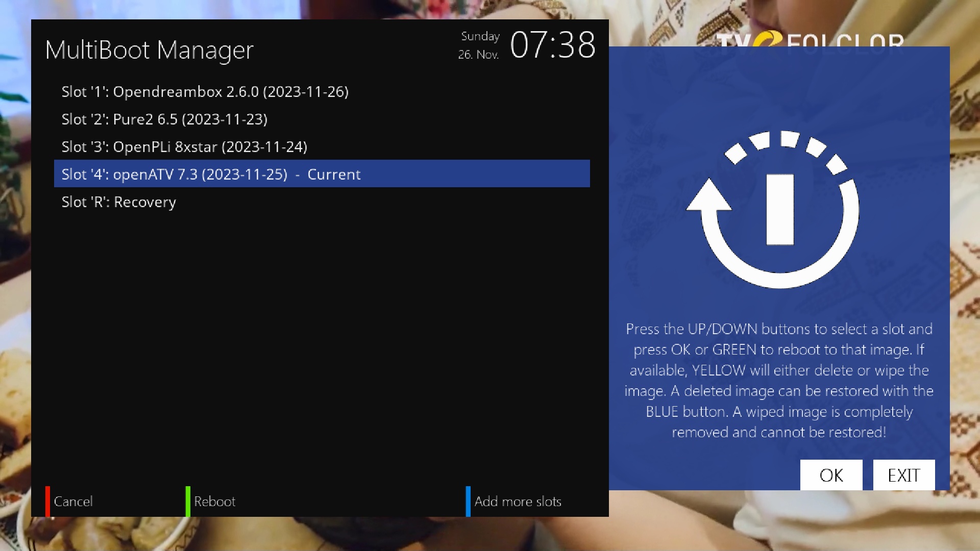Click the EXIT button

[x=904, y=475]
